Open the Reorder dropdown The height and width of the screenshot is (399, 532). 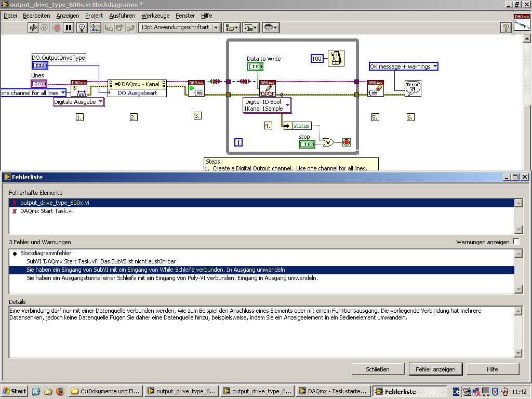pos(271,28)
